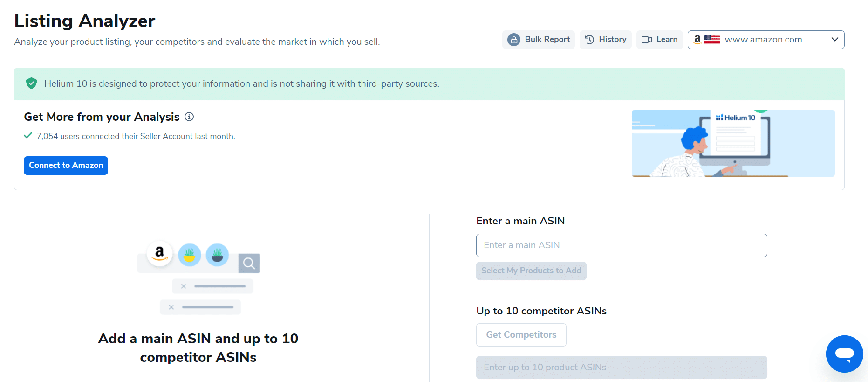Viewport: 868px width, 382px height.
Task: Click the History clock icon
Action: coord(589,40)
